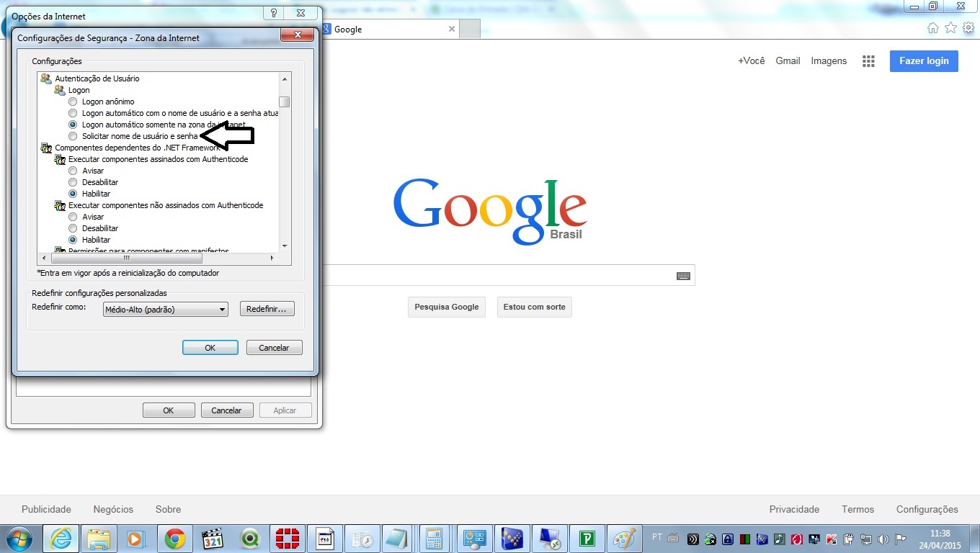Screen dimensions: 980x553
Task: Open Internet Explorer from the taskbar
Action: pos(61,539)
